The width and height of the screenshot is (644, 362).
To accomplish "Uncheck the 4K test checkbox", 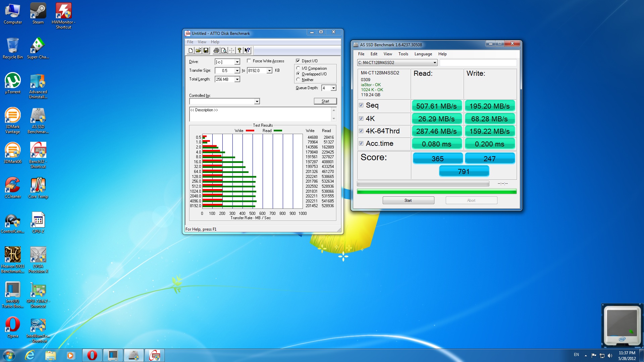I will click(x=361, y=119).
